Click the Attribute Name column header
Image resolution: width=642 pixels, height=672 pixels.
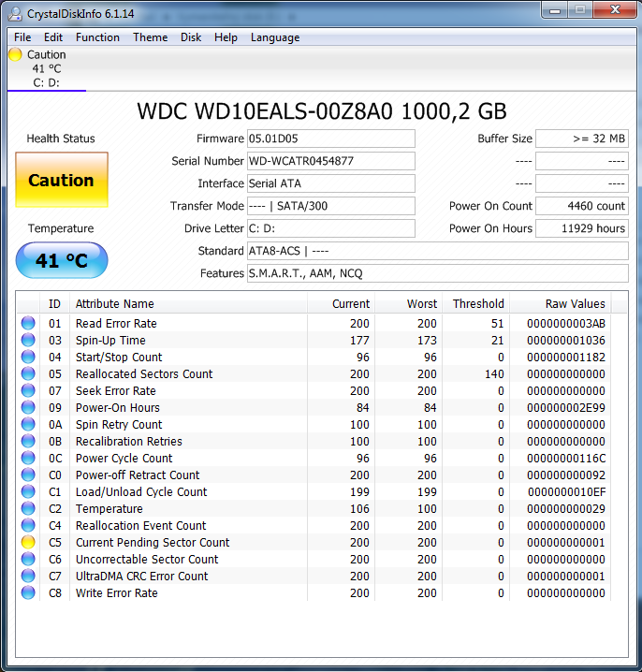[188, 304]
